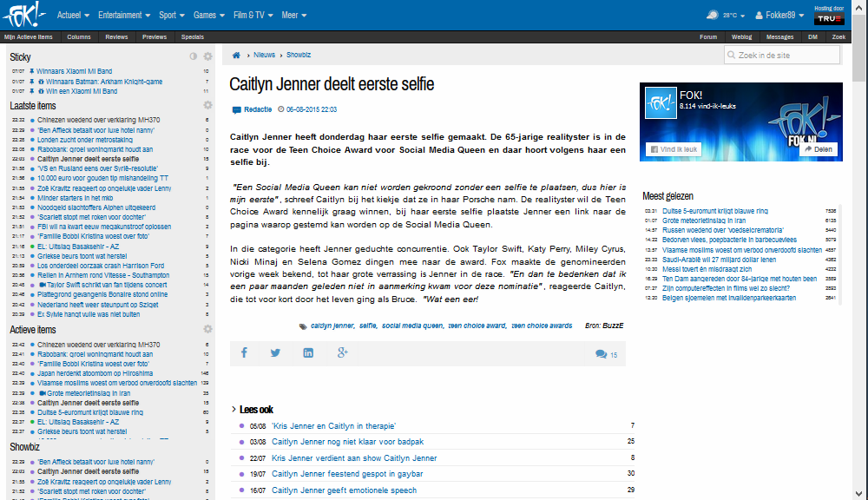Click the FOK! logo in header
Viewport: 868px width, 500px height.
click(x=23, y=15)
